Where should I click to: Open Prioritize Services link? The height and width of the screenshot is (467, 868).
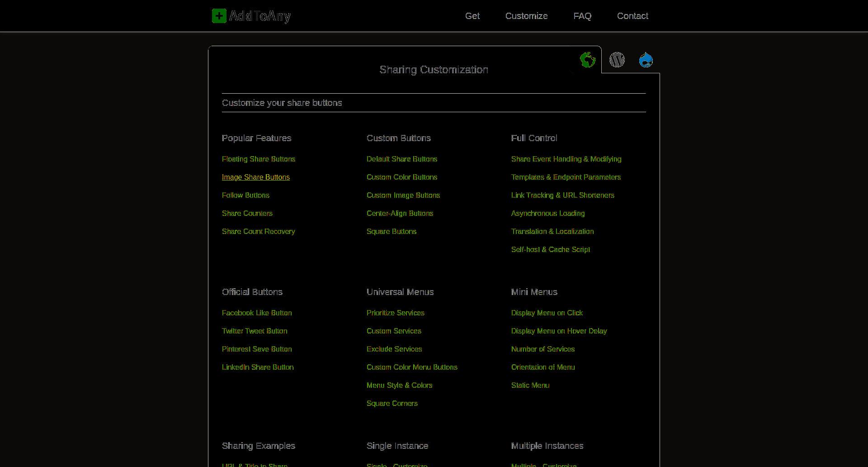tap(396, 313)
